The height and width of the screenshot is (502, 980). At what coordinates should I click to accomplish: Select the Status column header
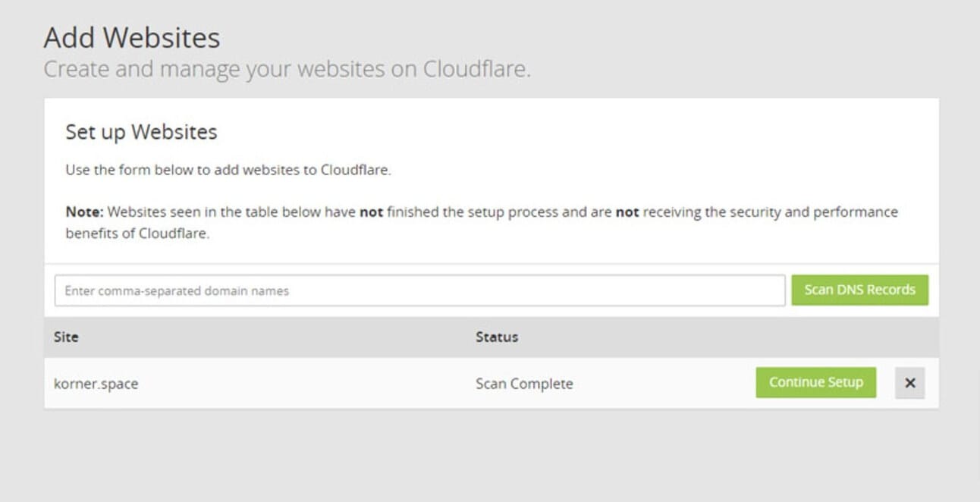pyautogui.click(x=497, y=337)
